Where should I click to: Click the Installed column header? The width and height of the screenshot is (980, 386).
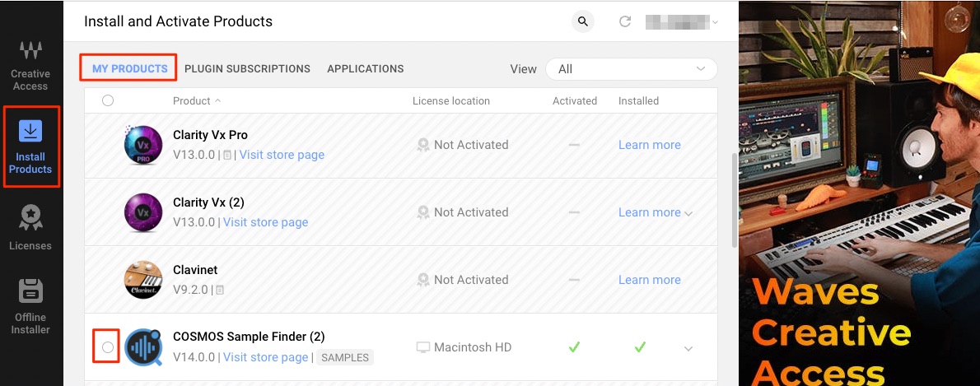click(x=638, y=100)
